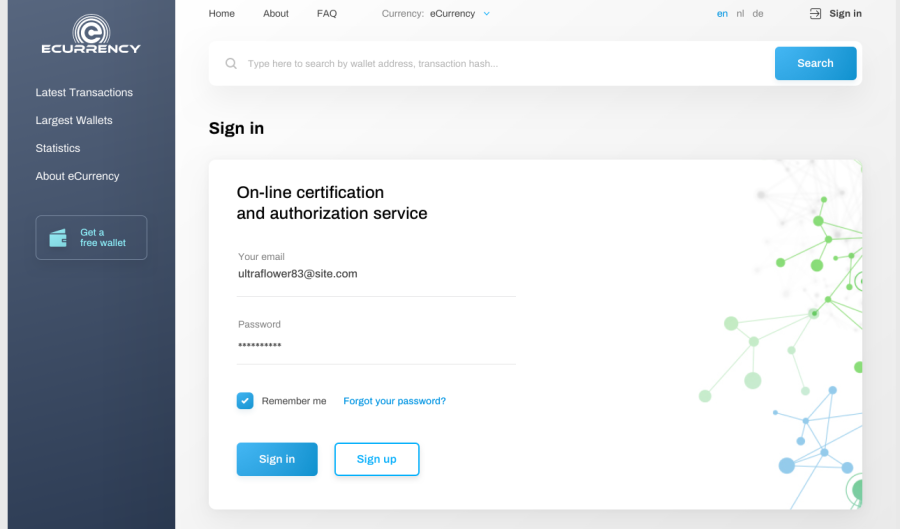Open the Home menu item
Screen dimensions: 900x529
222,14
